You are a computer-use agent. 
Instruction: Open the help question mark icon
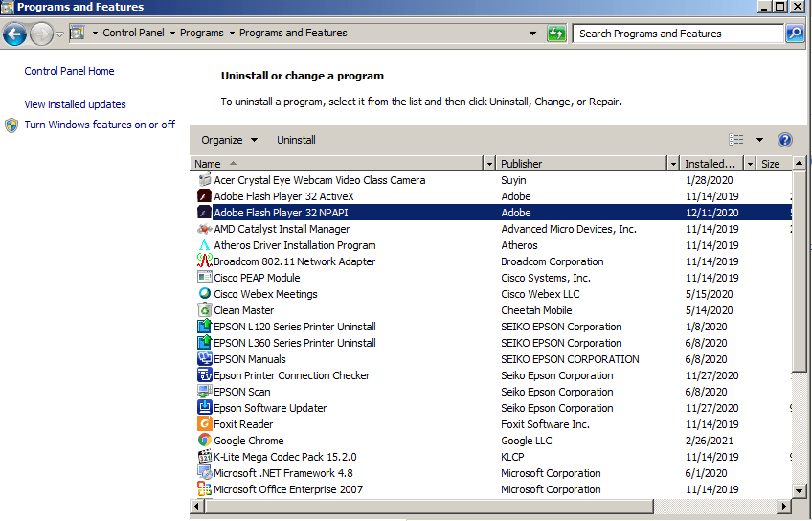click(785, 140)
